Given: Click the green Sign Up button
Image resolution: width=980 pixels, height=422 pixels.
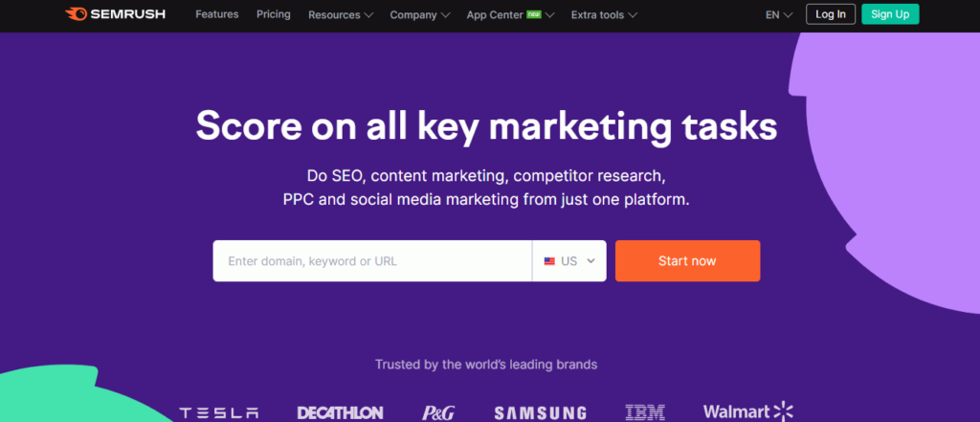Looking at the screenshot, I should [890, 14].
